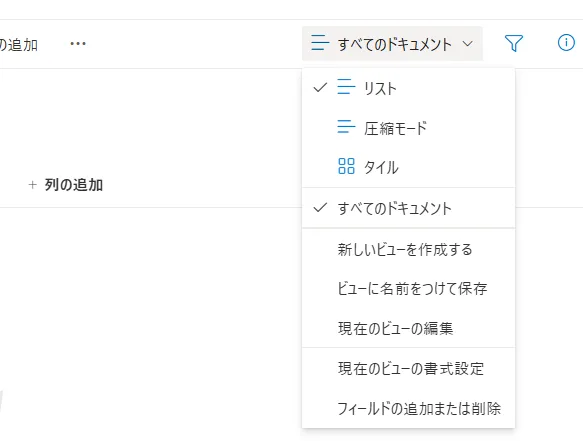Screen dimensions: 583x441
Task: Click the tiles grid icon beside タイル
Action: coord(346,166)
